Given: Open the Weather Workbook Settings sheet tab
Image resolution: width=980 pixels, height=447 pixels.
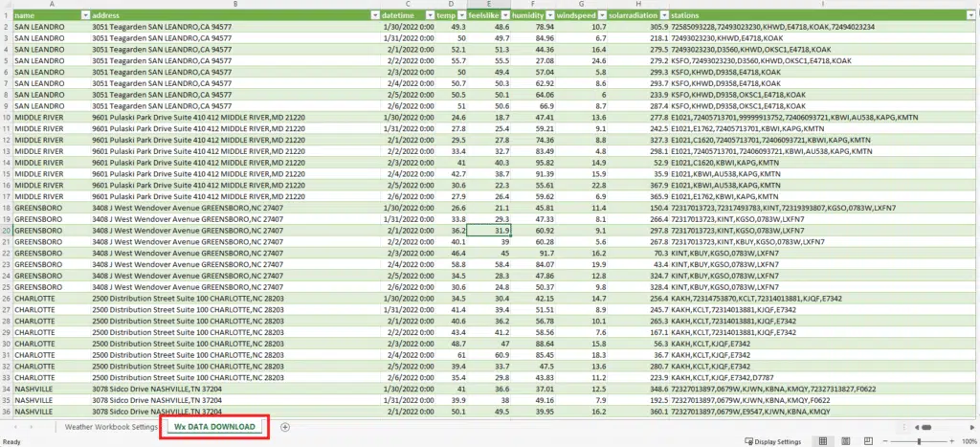Looking at the screenshot, I should tap(111, 426).
